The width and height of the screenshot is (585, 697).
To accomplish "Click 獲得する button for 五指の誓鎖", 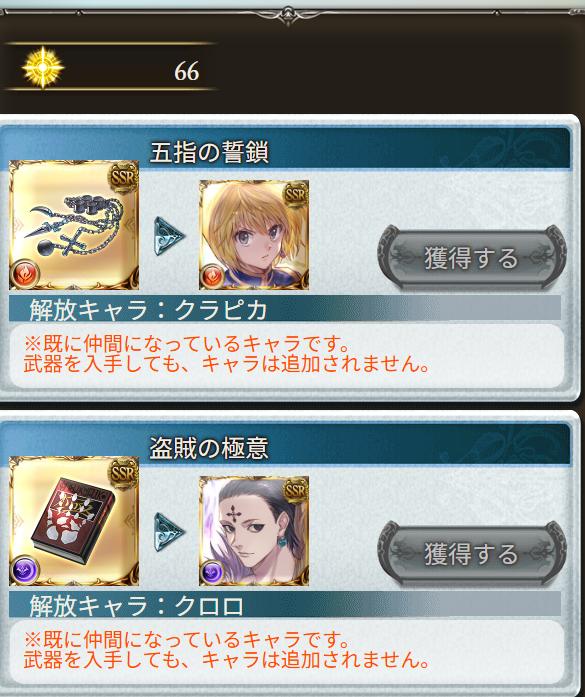I will [472, 257].
